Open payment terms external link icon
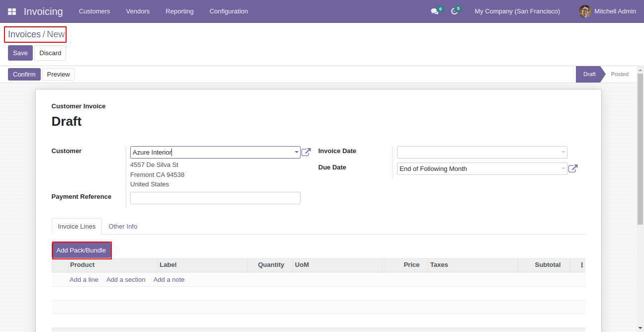The image size is (644, 332). click(x=573, y=168)
